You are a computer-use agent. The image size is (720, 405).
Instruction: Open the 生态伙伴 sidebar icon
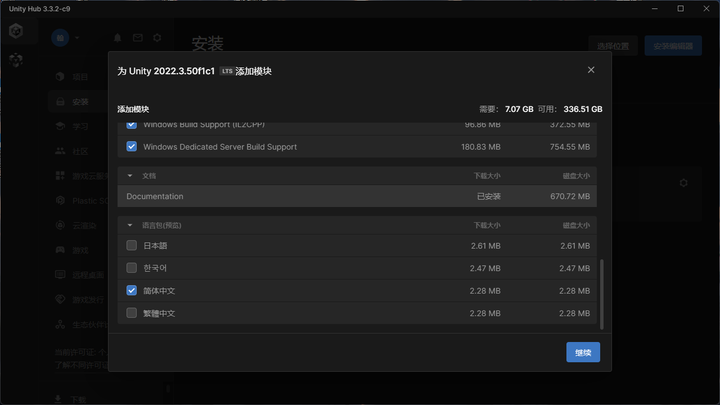click(60, 324)
